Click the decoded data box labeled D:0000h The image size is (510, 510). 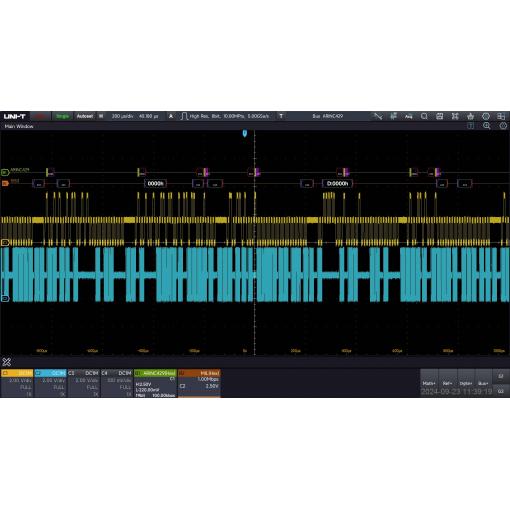tap(337, 183)
